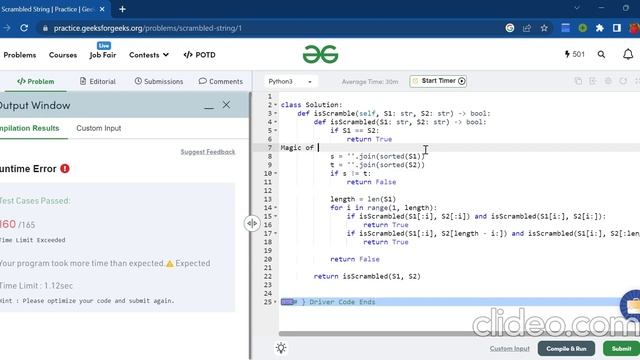Screen dimensions: 640x360
Task: Open the Comments tab
Action: (221, 81)
